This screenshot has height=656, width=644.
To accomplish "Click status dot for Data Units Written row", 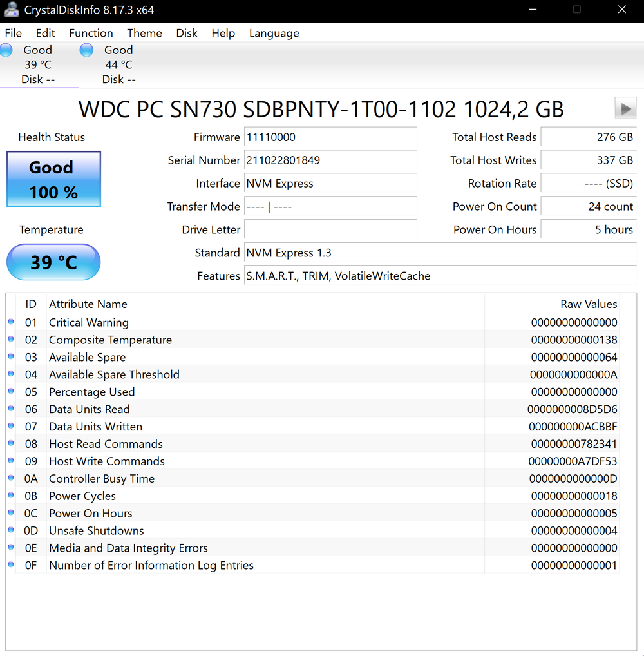I will [11, 426].
